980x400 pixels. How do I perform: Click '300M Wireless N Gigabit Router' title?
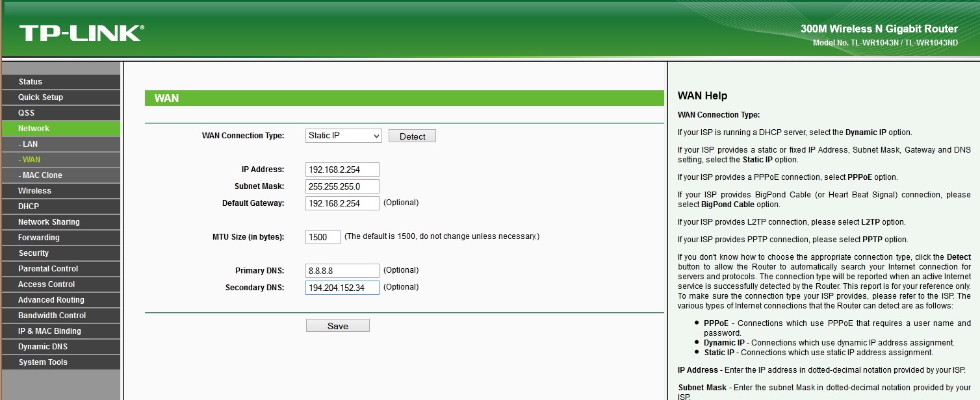tap(879, 29)
